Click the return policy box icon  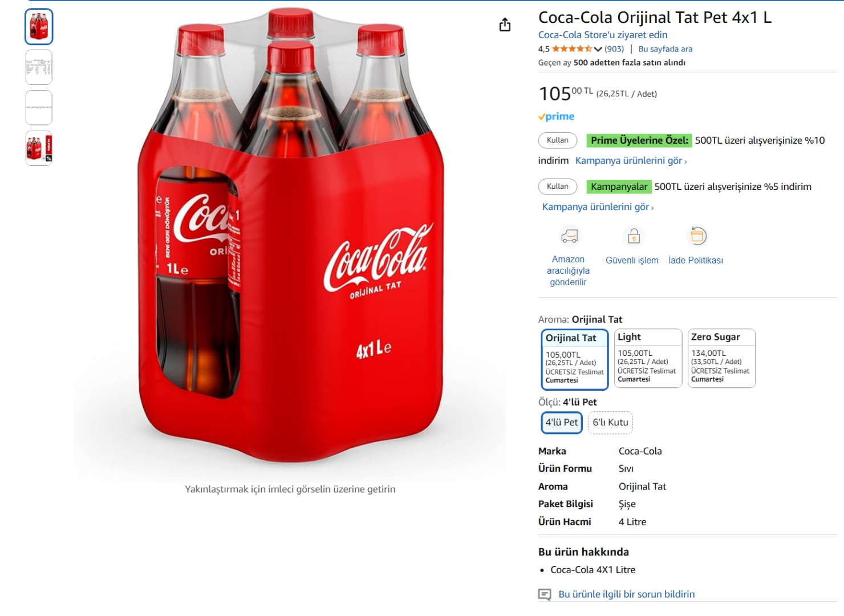point(698,236)
